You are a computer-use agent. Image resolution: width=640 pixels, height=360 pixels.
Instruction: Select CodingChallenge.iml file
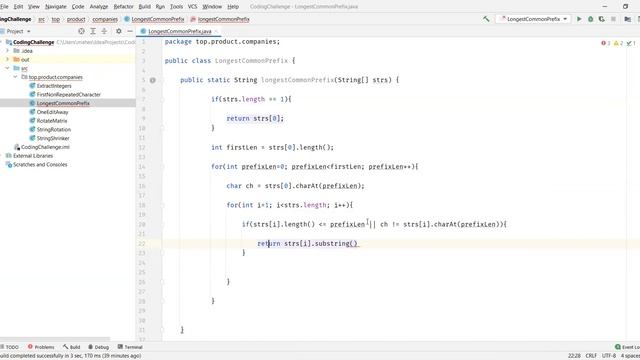[x=45, y=147]
